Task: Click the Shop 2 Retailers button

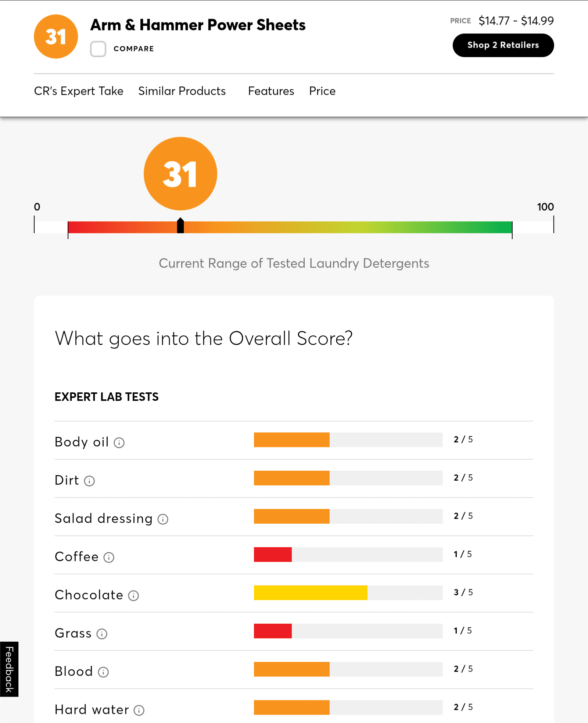Action: [x=503, y=45]
